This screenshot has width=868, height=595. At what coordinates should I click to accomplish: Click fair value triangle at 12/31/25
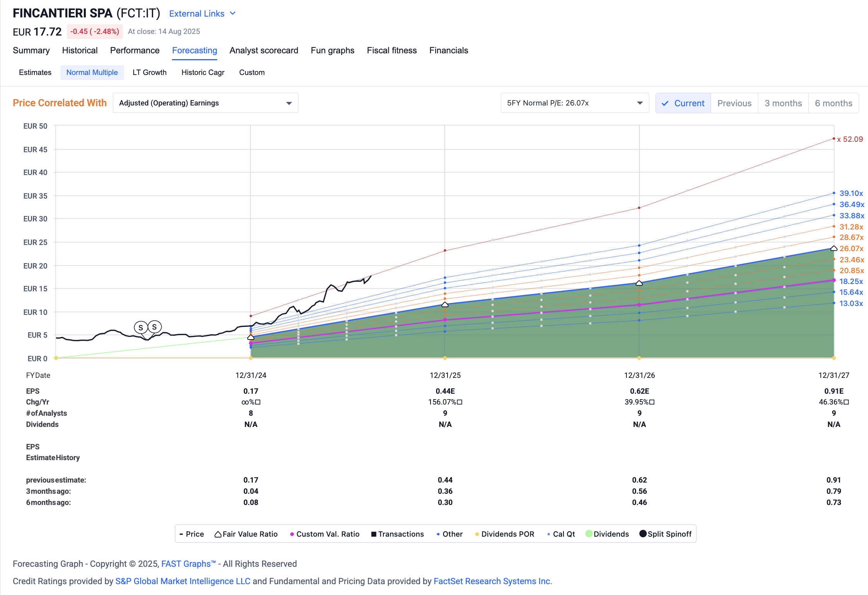(x=445, y=305)
